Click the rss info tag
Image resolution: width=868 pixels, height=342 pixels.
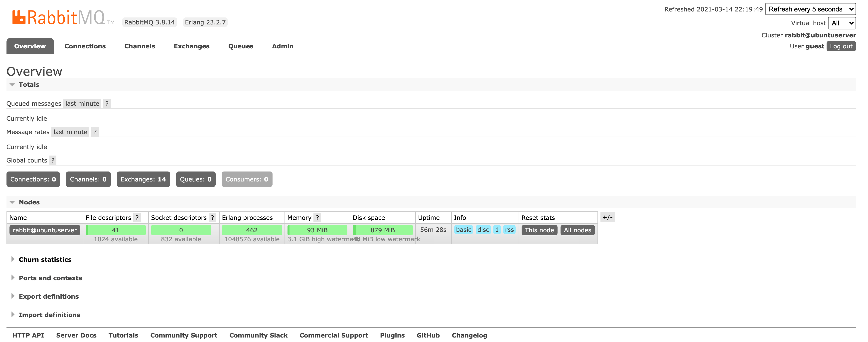point(509,230)
